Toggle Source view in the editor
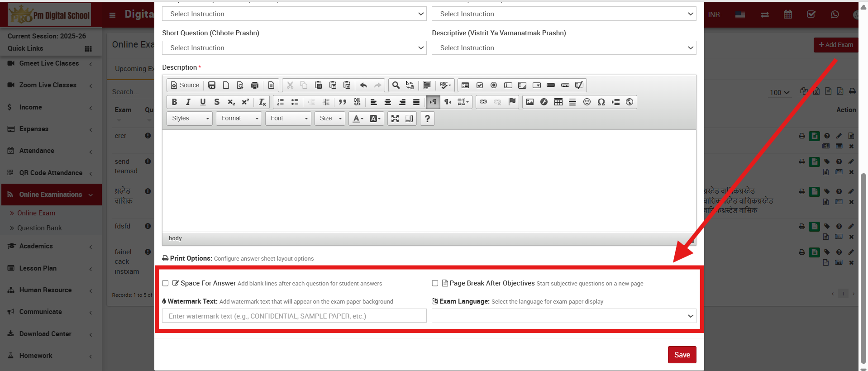Screen dimensions: 868x371 [185, 85]
